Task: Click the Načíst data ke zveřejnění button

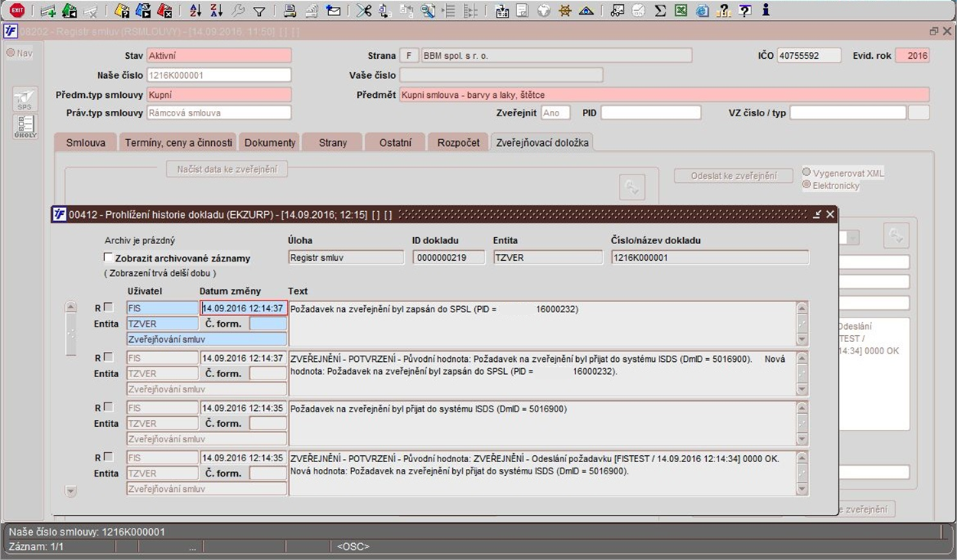Action: pos(227,169)
